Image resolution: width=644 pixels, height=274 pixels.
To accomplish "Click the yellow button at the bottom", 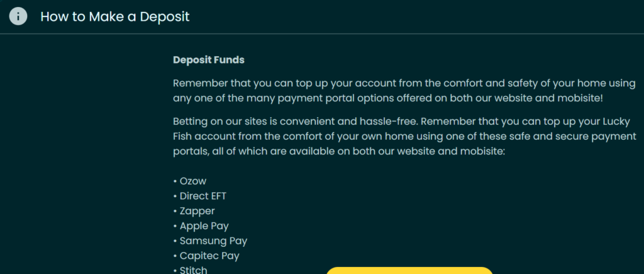I will (409, 270).
